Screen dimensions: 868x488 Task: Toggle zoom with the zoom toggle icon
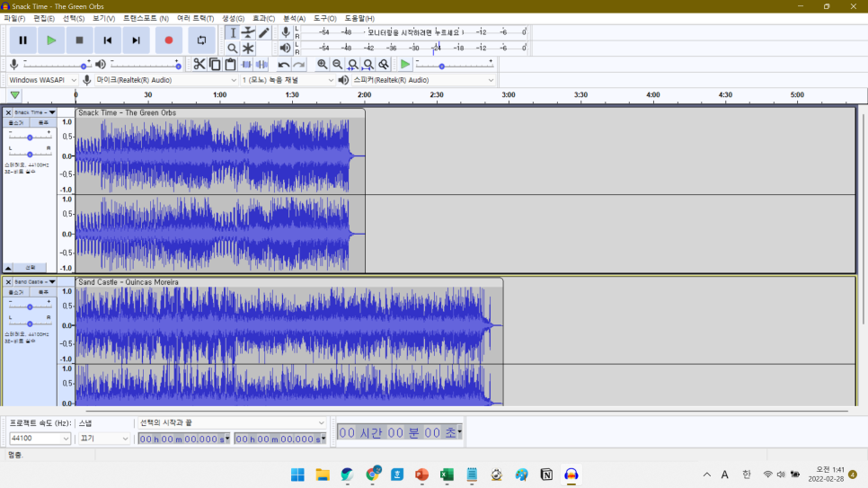(384, 64)
